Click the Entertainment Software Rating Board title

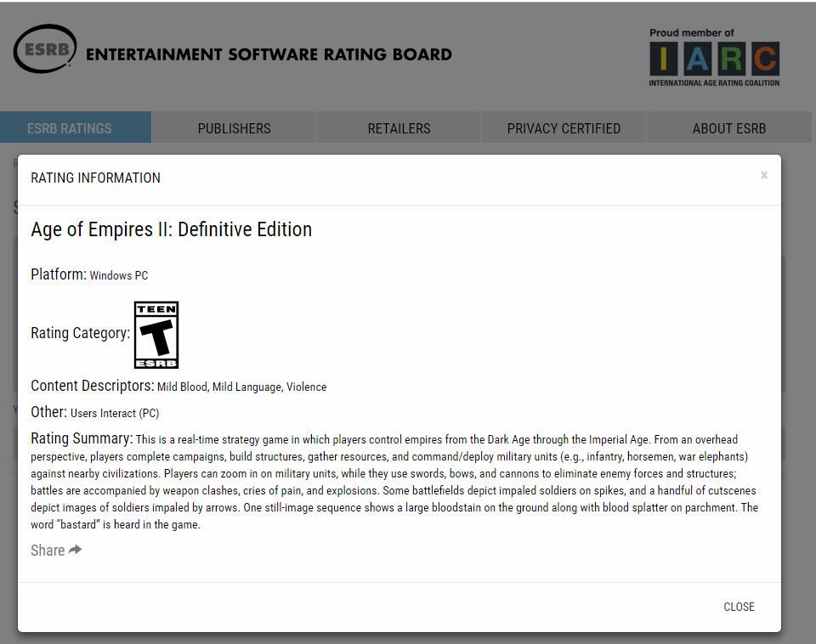tap(269, 54)
